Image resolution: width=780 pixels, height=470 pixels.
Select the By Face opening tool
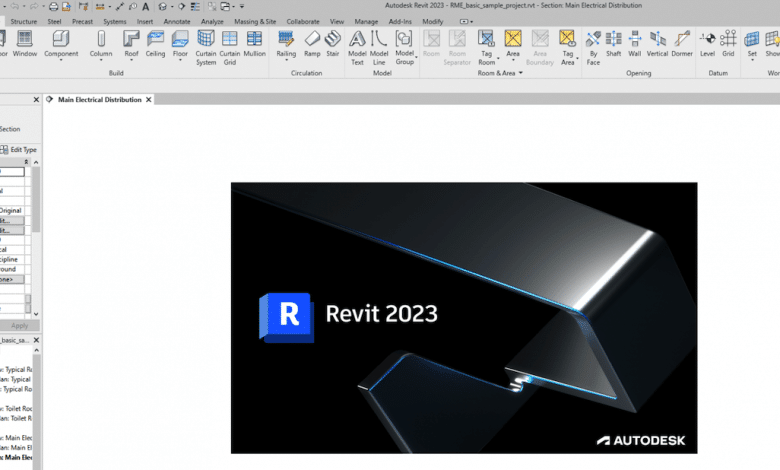point(593,48)
